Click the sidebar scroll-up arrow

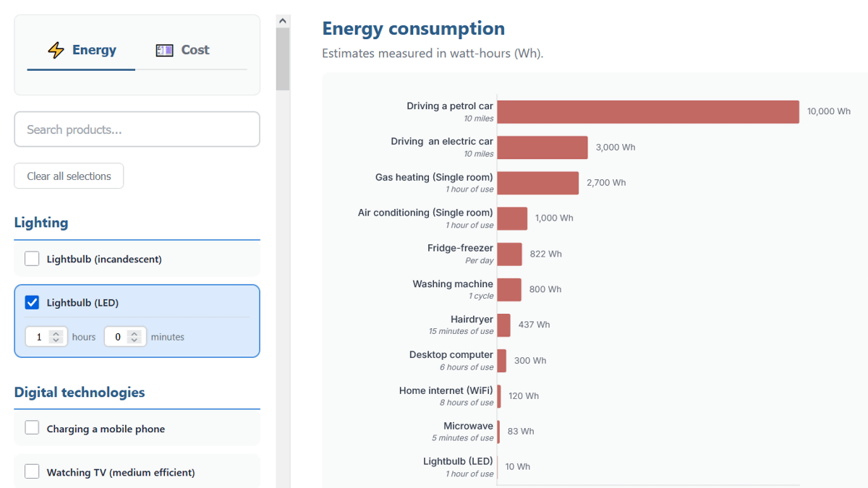point(283,21)
